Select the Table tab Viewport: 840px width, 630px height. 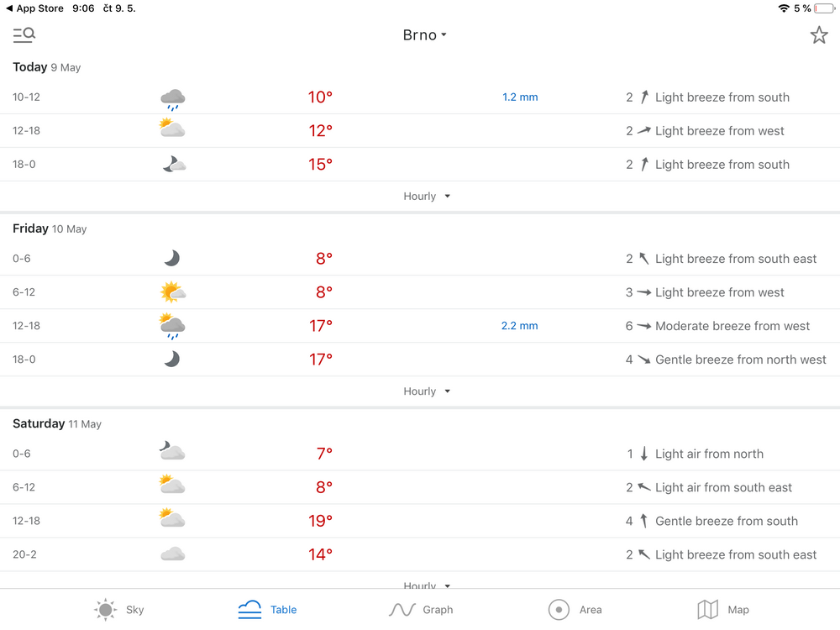[x=267, y=610]
